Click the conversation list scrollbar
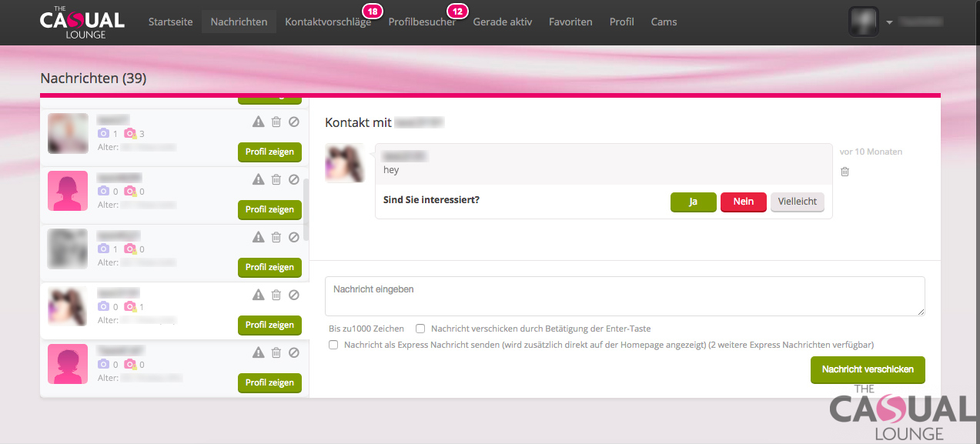Viewport: 980px width, 444px height. click(306, 209)
